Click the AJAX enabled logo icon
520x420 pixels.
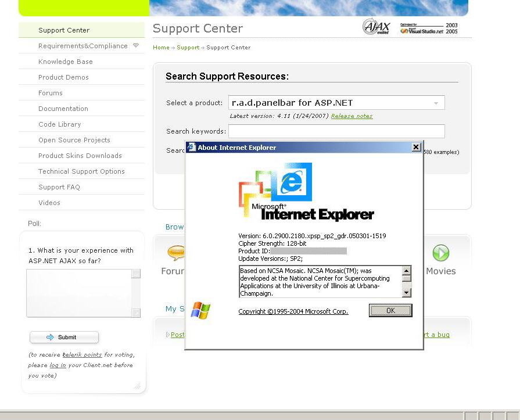[x=376, y=27]
